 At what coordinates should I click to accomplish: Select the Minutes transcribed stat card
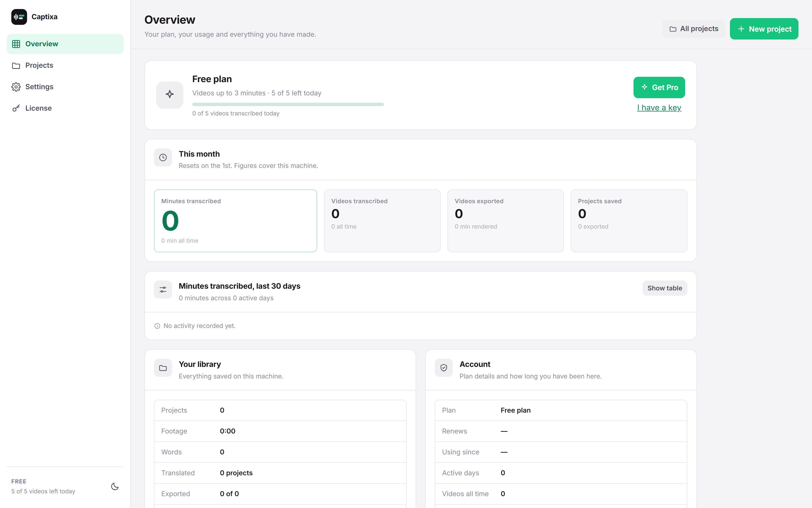tap(235, 221)
